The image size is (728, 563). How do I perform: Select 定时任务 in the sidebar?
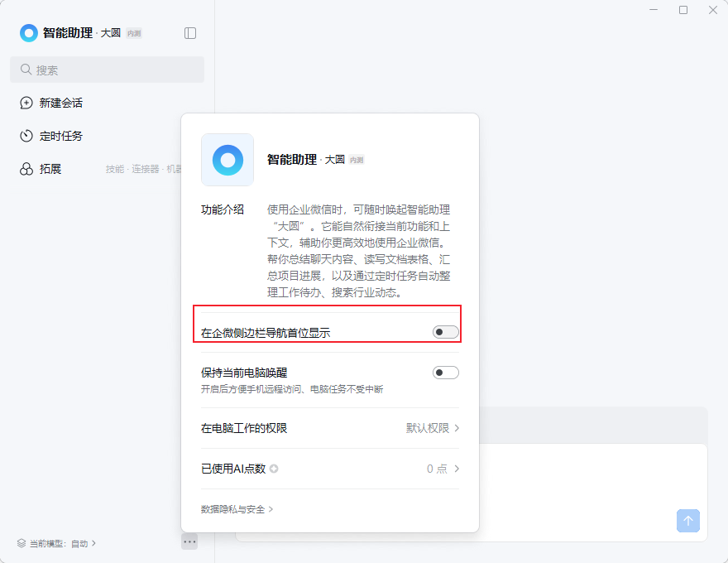click(61, 136)
